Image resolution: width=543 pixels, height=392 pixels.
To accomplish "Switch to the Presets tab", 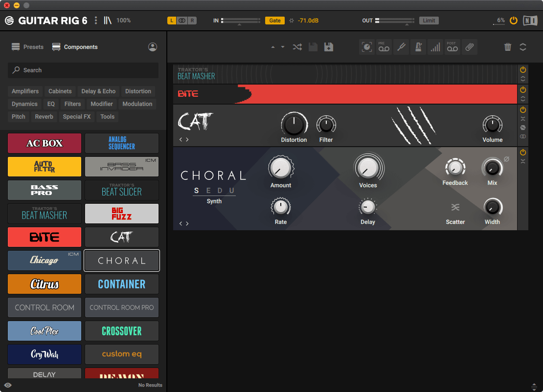I will (x=28, y=47).
